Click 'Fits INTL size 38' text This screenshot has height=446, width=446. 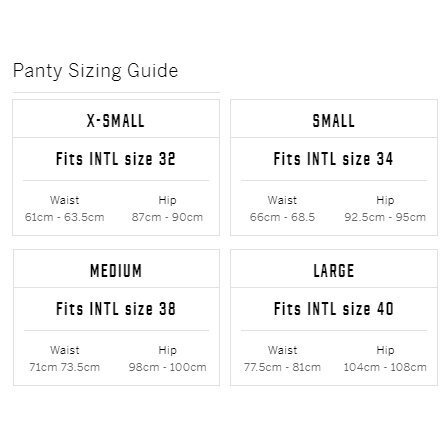[116, 309]
